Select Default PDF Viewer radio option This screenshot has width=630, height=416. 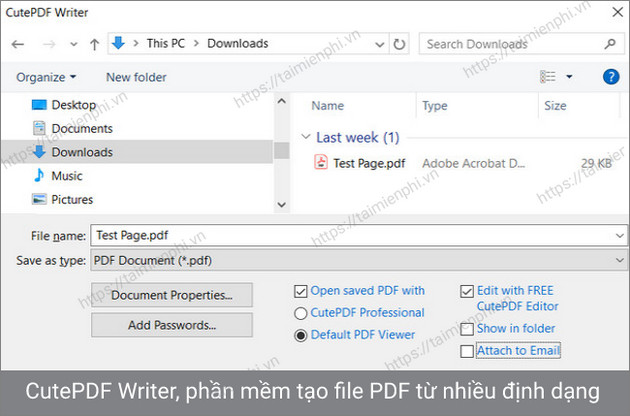point(301,335)
